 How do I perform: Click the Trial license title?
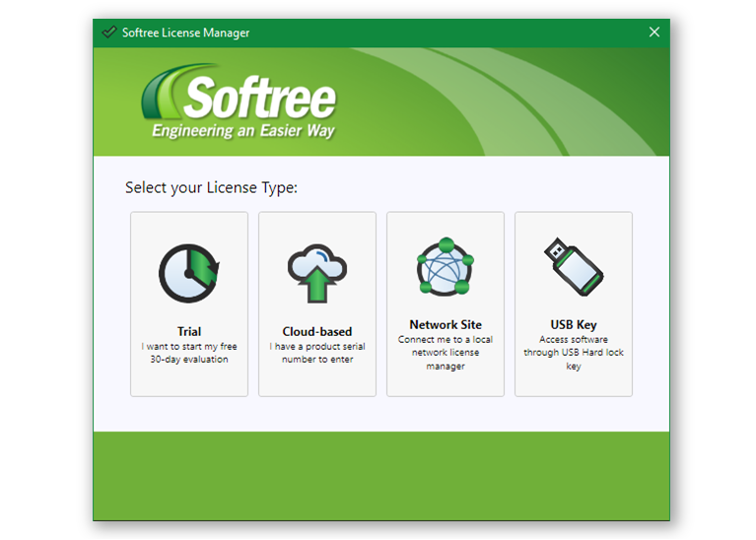pos(189,332)
